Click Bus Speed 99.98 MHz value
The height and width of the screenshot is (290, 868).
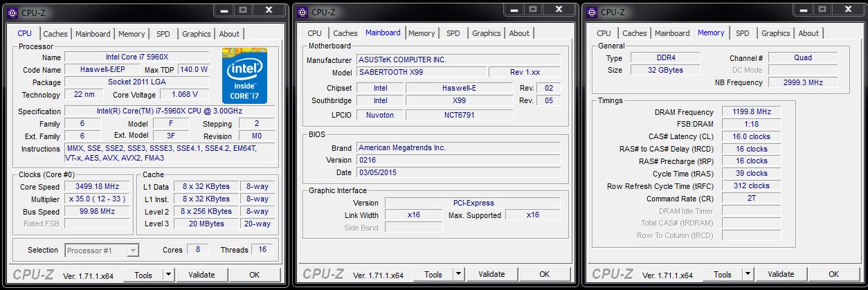coord(98,212)
